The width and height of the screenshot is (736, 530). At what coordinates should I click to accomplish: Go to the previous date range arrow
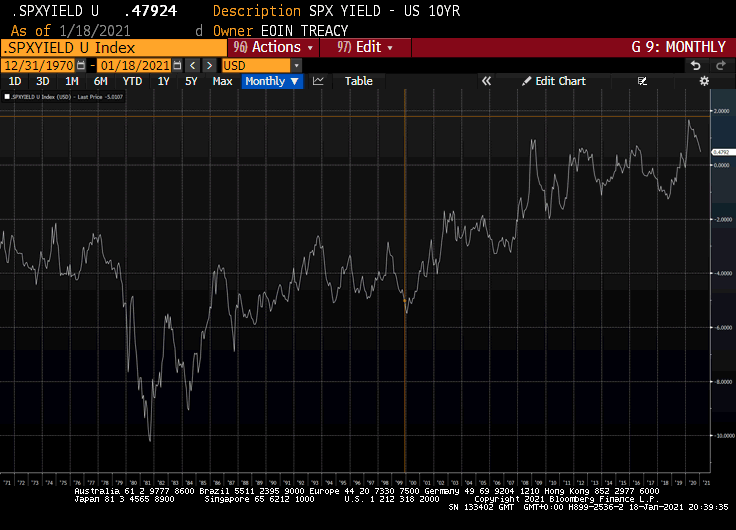(x=192, y=65)
